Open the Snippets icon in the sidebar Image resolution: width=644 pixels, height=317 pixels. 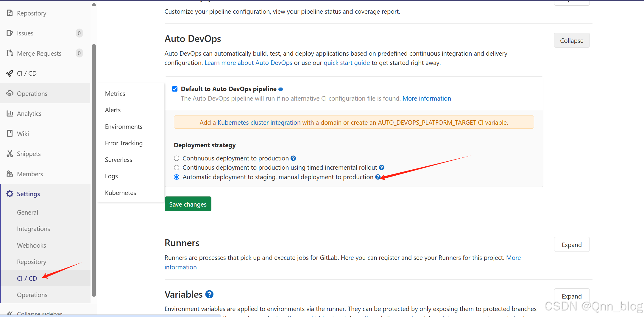click(10, 154)
